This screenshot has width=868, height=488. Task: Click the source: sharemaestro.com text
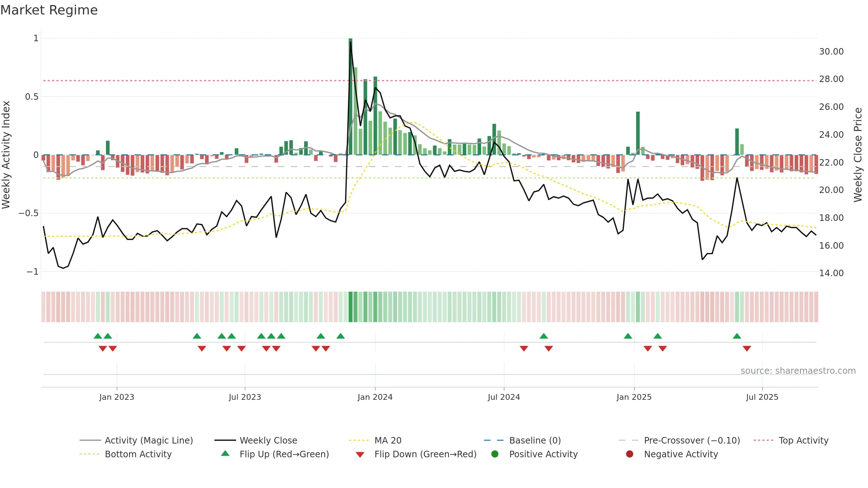(x=798, y=371)
